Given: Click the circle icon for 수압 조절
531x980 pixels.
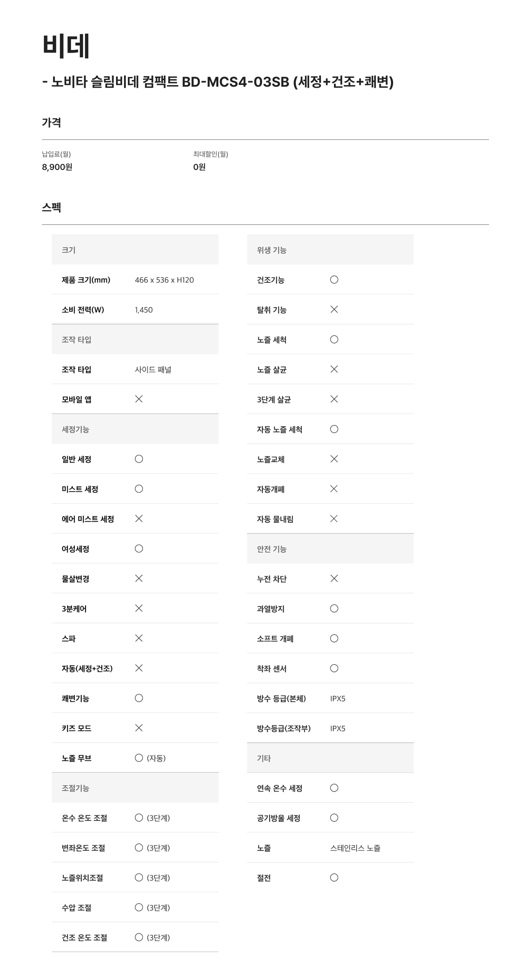Looking at the screenshot, I should point(139,907).
